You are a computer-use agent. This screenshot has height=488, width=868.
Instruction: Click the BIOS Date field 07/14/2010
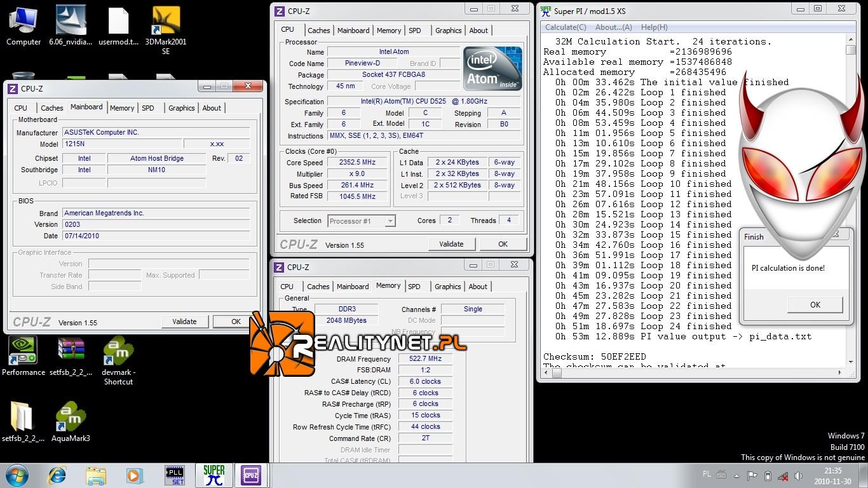156,236
